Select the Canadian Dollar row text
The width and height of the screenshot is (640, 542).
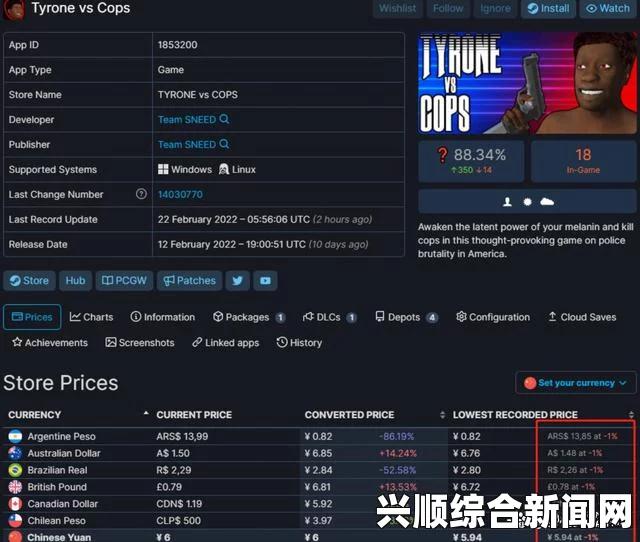pyautogui.click(x=62, y=504)
